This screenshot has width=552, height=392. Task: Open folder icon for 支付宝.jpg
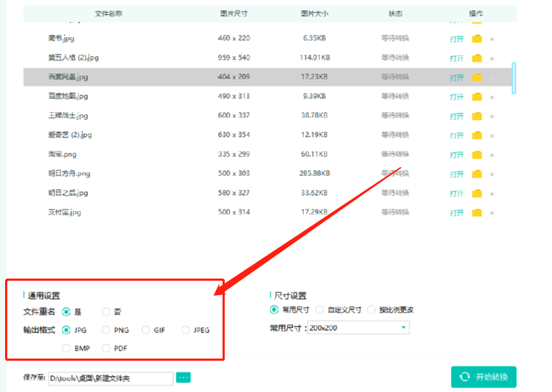pyautogui.click(x=476, y=213)
